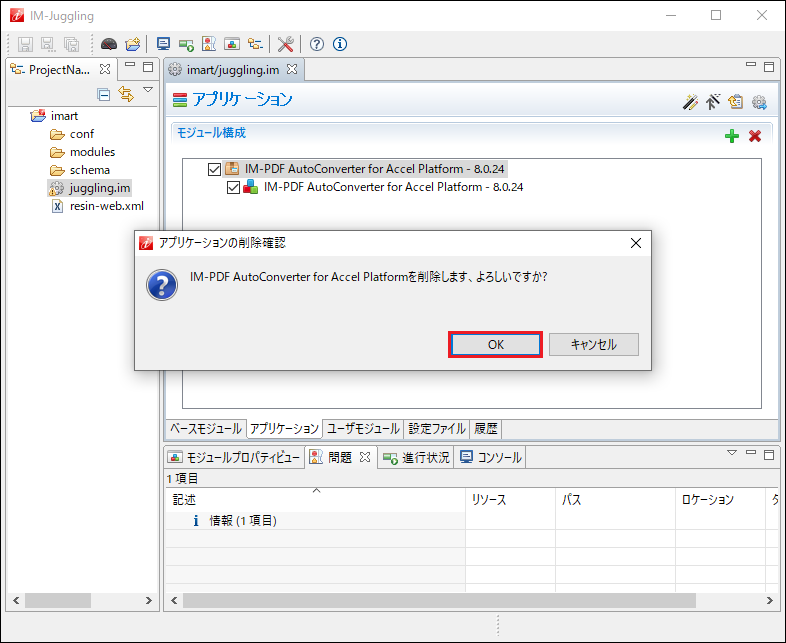
Task: Open the コンソール tab
Action: 490,457
